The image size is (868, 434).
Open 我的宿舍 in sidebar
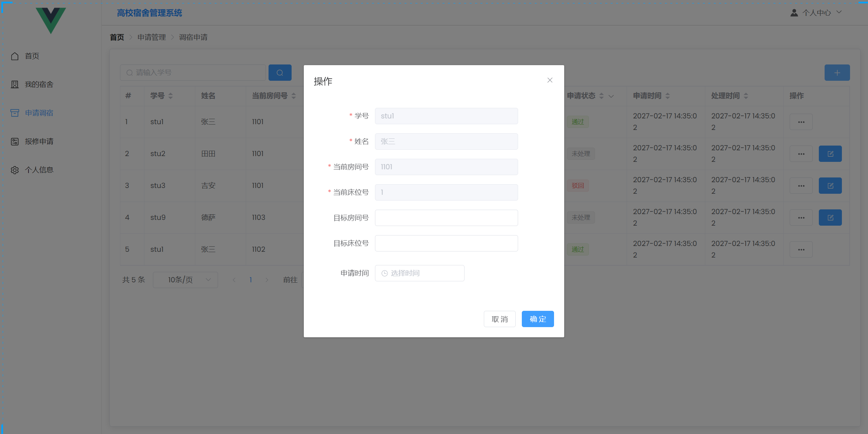click(x=39, y=84)
